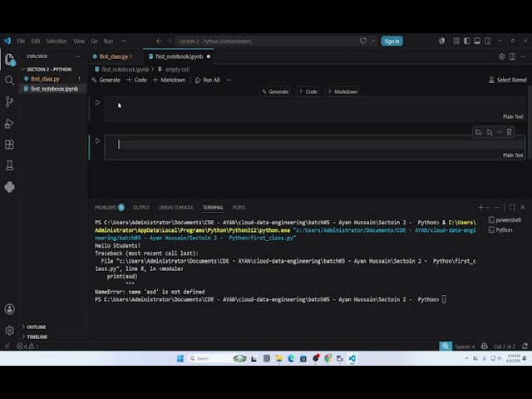Viewport: 532px width, 399px height.
Task: Open customize layout icon
Action: 456,41
